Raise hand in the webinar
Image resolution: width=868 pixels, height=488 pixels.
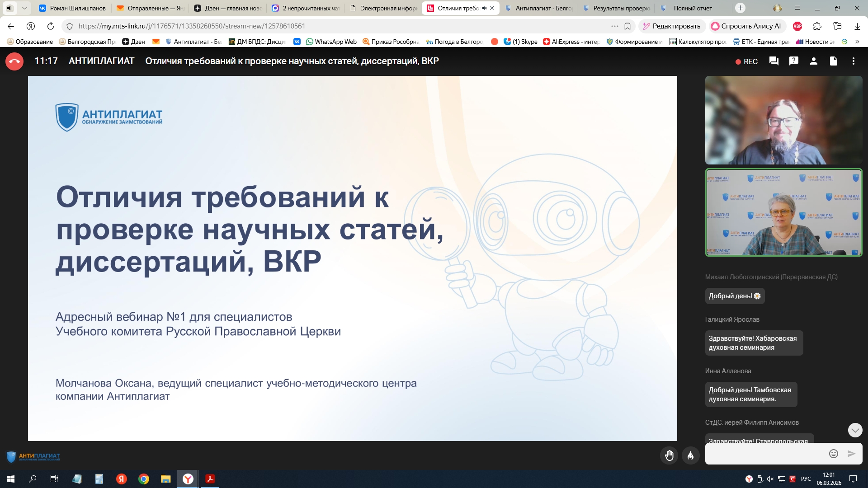coord(669,455)
